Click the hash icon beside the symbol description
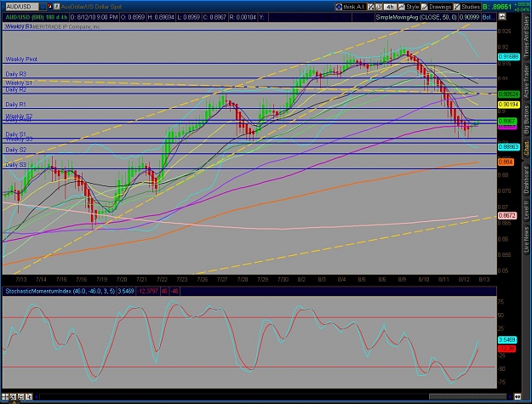Screen dimensions: 532x404 [x=57, y=7]
